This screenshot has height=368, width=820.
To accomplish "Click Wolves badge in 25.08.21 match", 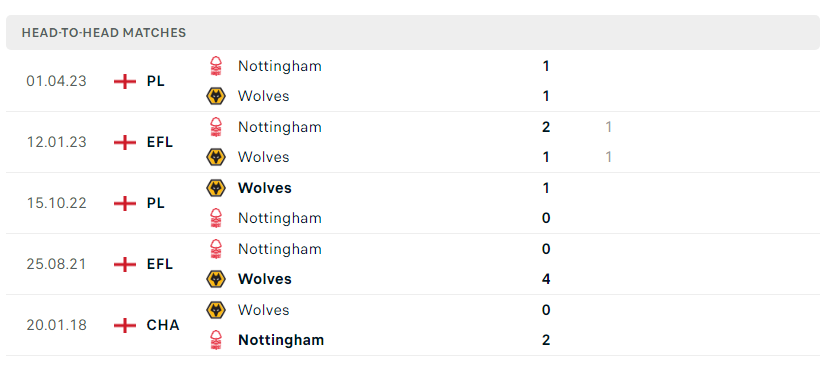I will click(x=216, y=279).
